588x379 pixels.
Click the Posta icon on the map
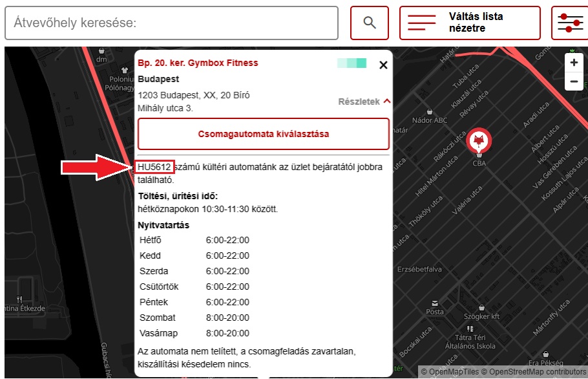(x=435, y=303)
